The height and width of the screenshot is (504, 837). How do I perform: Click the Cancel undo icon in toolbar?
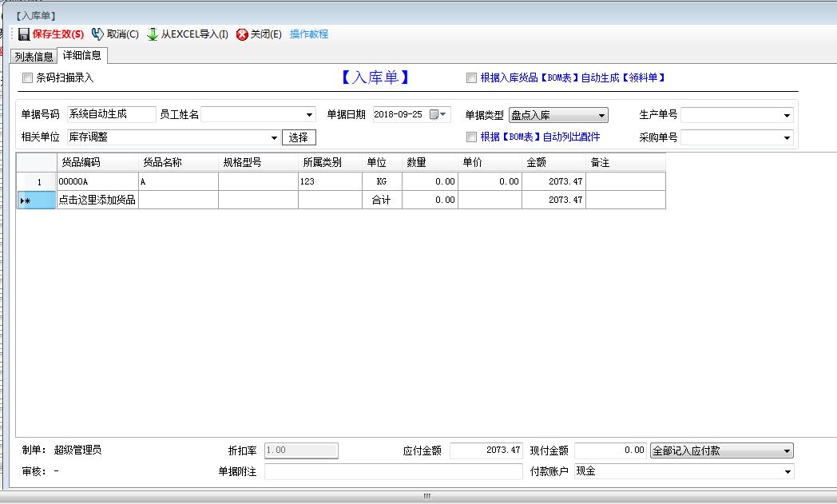tap(97, 34)
